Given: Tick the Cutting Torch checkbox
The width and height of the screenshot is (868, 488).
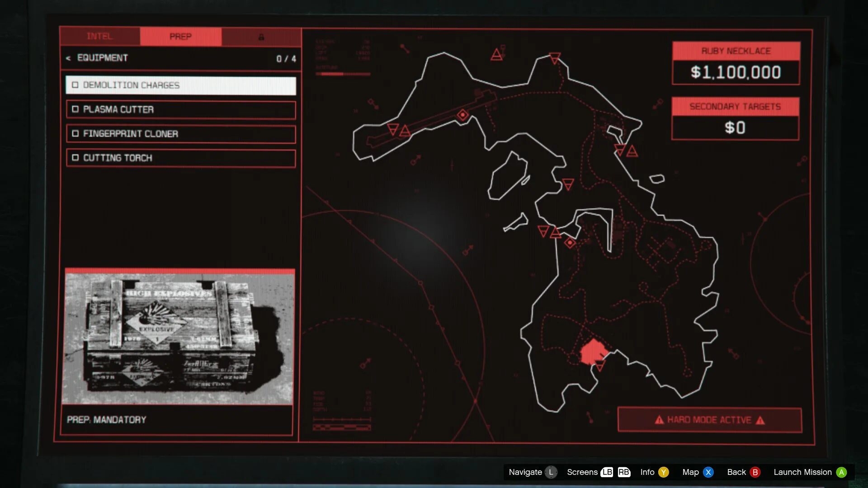Looking at the screenshot, I should [x=75, y=158].
